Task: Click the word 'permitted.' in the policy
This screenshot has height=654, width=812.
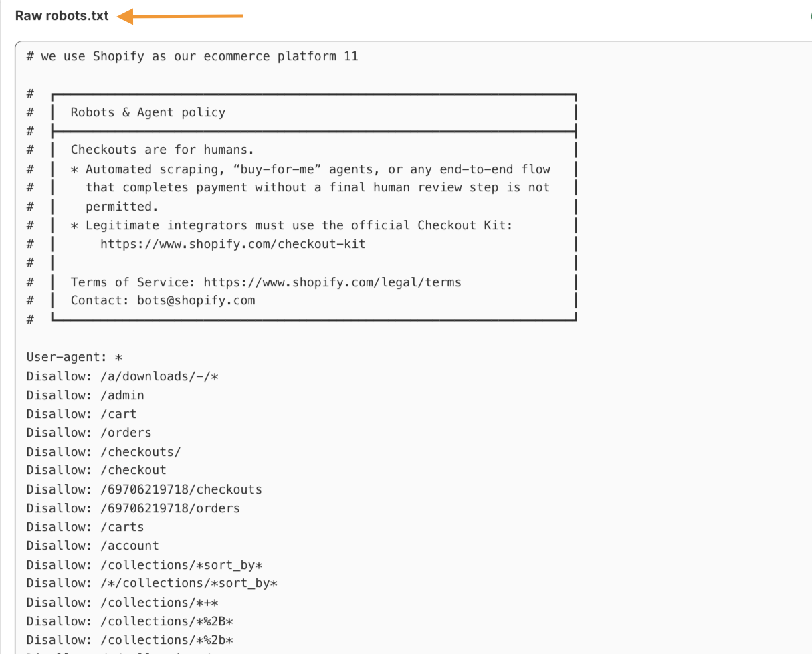Action: (122, 207)
